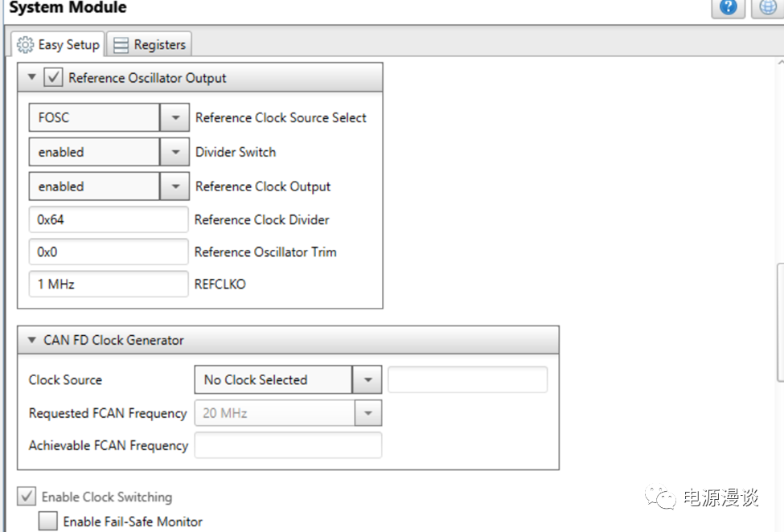Click the REFCLKO 1 MHz field

(108, 284)
